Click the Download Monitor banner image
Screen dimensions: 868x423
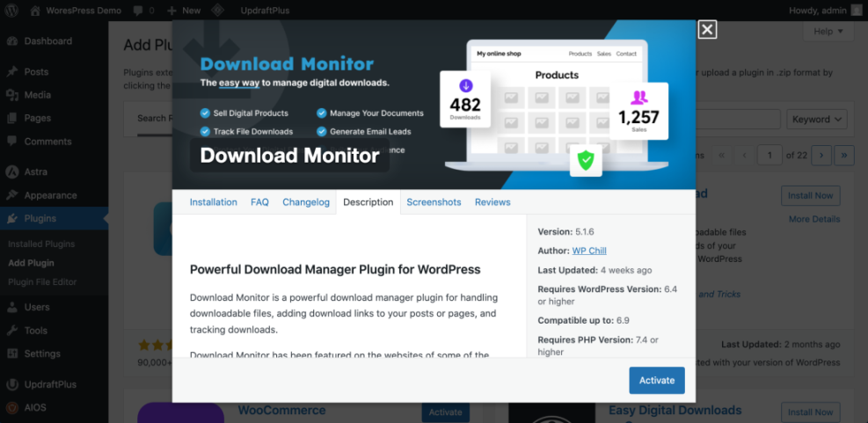[x=434, y=106]
